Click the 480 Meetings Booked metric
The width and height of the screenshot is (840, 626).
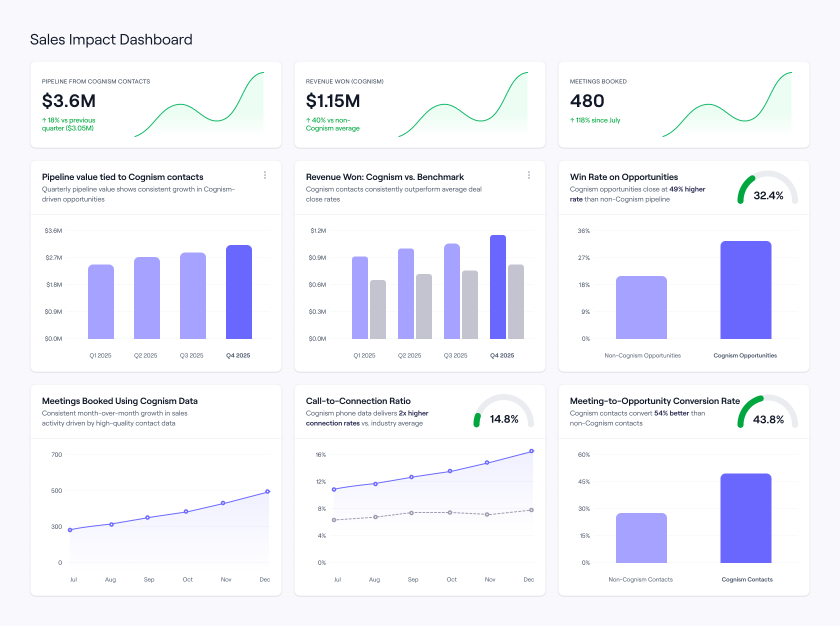pyautogui.click(x=587, y=101)
